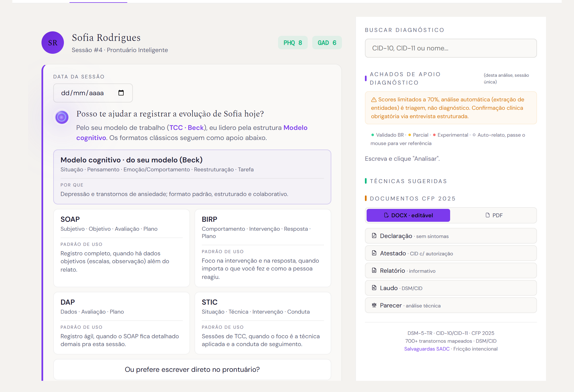This screenshot has width=574, height=392.
Task: Click the 'Documentos CFP 2025' section heading
Action: click(x=413, y=199)
